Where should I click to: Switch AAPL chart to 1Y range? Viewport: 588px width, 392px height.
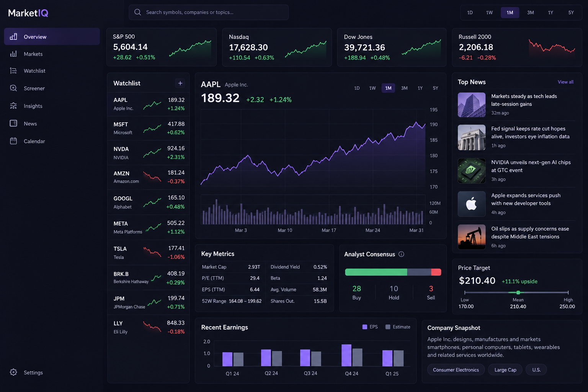(x=420, y=88)
